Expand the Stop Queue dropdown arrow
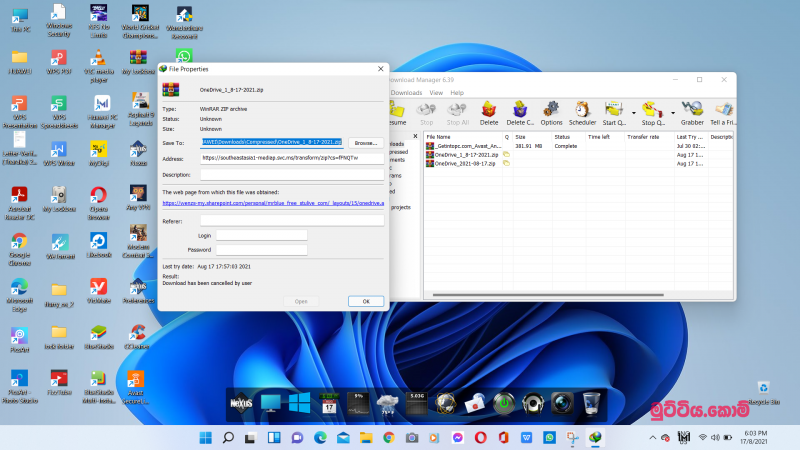The width and height of the screenshot is (800, 450). [x=673, y=113]
